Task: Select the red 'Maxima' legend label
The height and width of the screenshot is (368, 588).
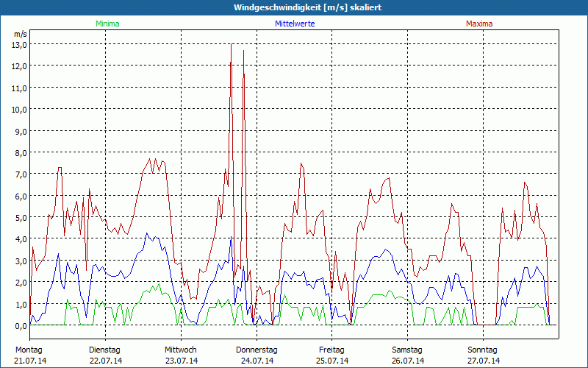Action: click(479, 24)
